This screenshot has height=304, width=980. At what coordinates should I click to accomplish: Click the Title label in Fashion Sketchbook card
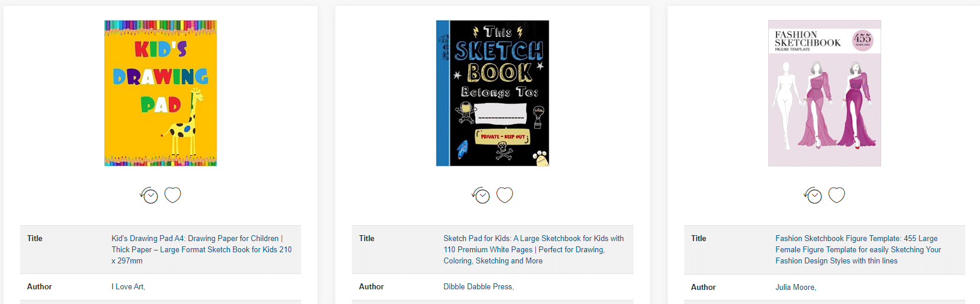tap(699, 238)
